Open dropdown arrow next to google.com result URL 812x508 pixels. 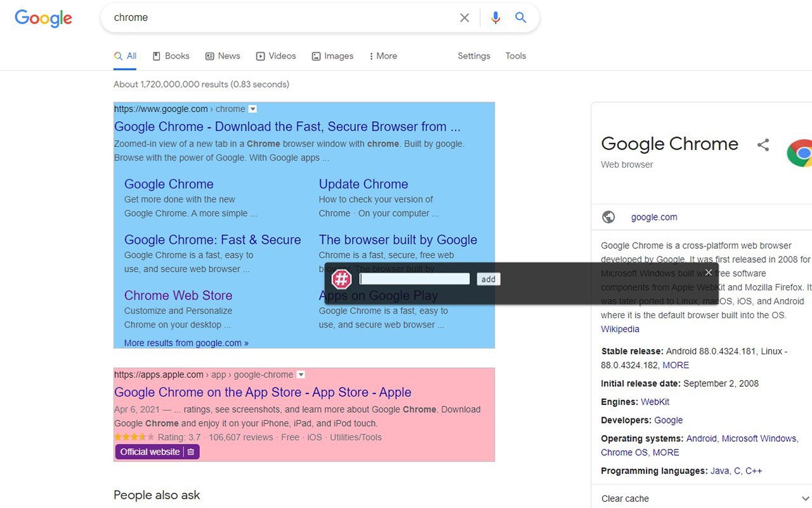click(x=252, y=109)
